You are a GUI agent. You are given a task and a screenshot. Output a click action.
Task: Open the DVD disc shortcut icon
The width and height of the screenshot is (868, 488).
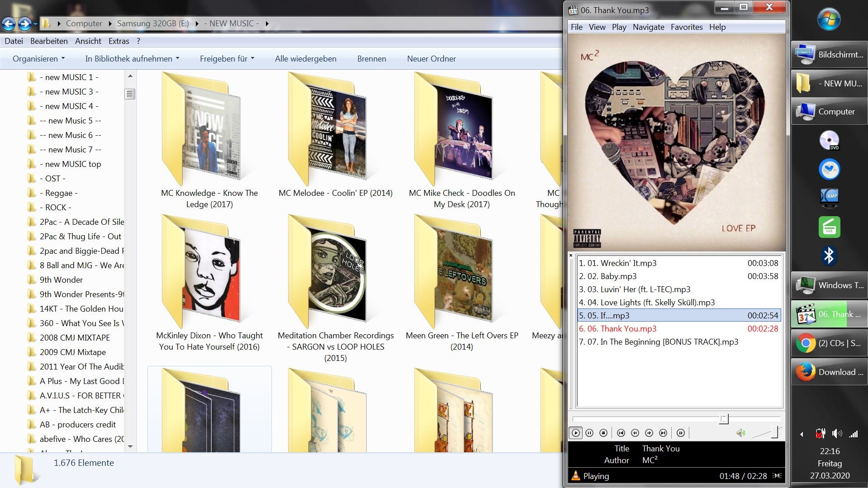click(x=829, y=141)
